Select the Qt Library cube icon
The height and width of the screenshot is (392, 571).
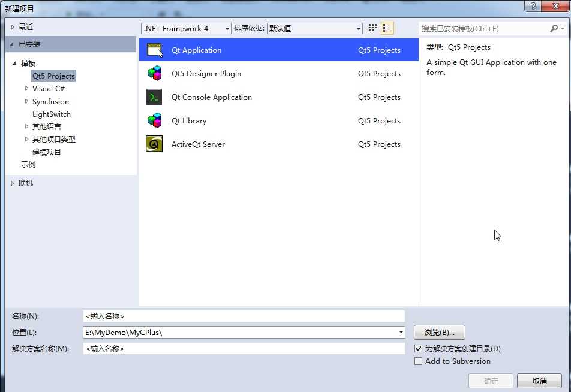tap(154, 120)
